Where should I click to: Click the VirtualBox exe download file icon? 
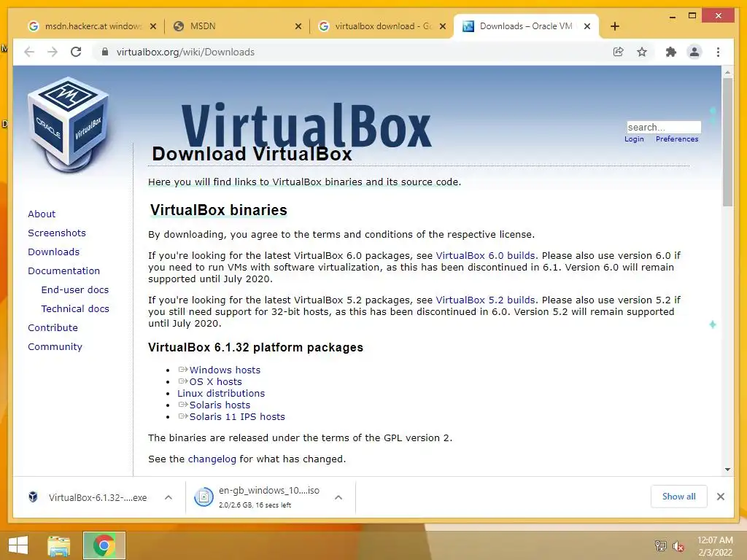[33, 497]
